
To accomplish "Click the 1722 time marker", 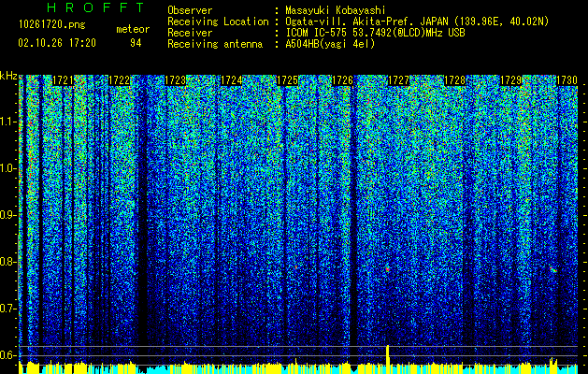I will point(120,80).
